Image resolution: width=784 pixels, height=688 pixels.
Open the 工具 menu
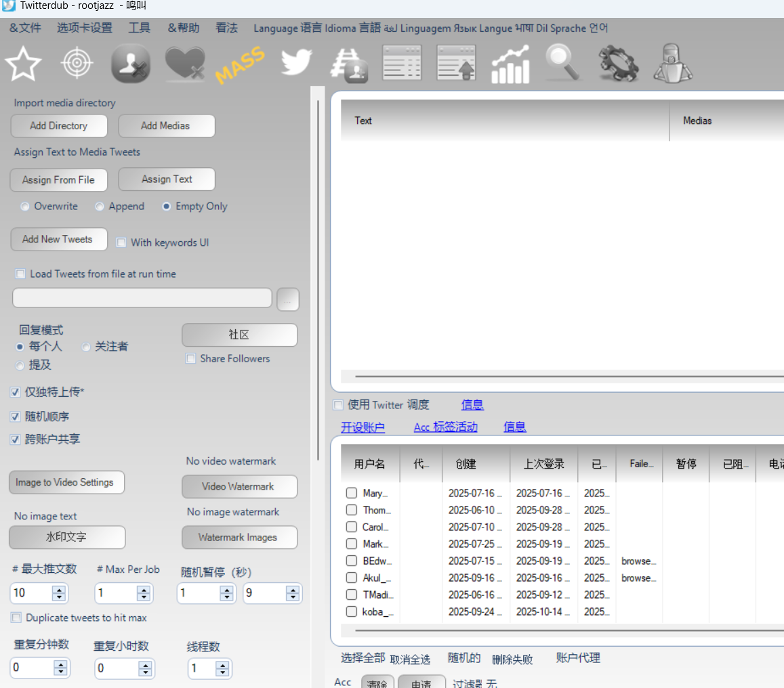coord(140,28)
